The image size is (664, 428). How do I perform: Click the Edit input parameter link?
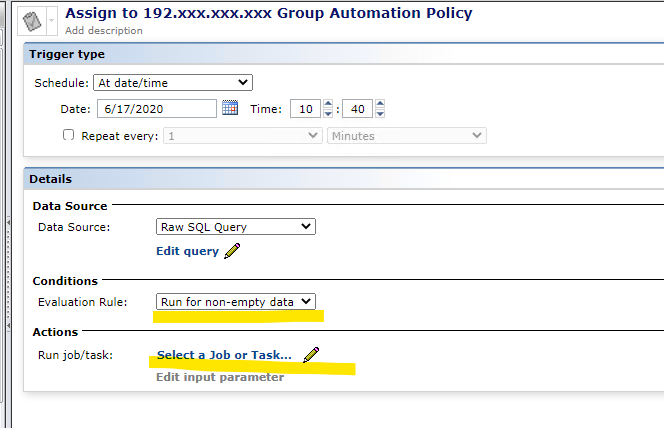(220, 377)
